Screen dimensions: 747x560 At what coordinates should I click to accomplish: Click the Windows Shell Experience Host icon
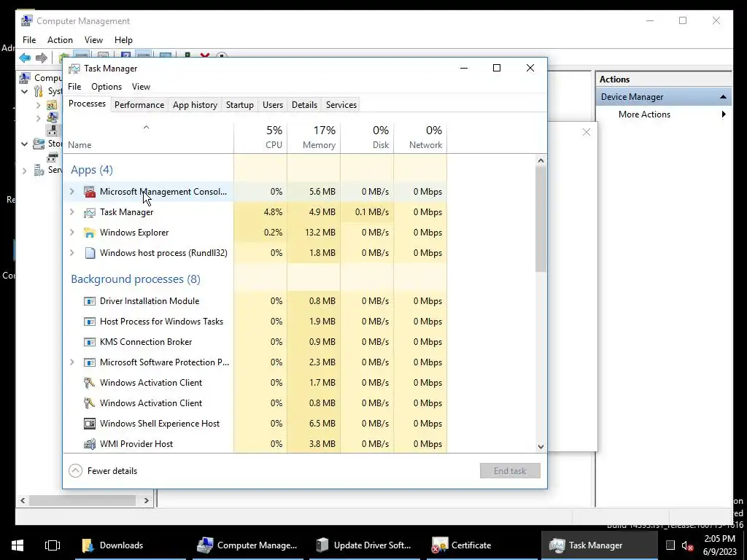pyautogui.click(x=90, y=424)
